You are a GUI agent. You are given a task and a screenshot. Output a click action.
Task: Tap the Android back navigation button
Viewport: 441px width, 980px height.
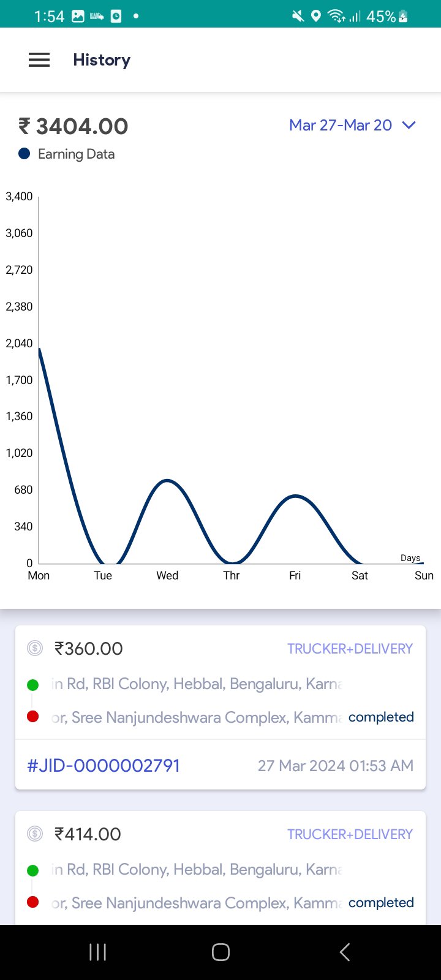pos(345,952)
